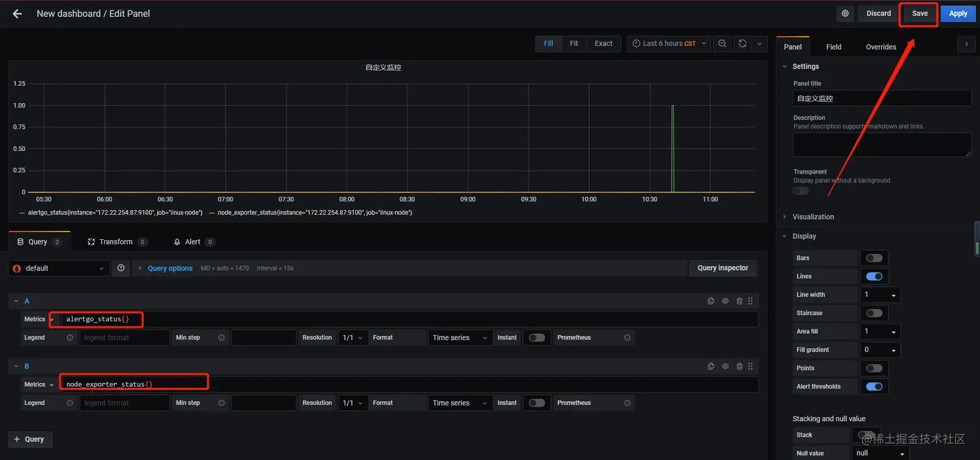Refresh the dashboard with the refresh icon

(743, 43)
